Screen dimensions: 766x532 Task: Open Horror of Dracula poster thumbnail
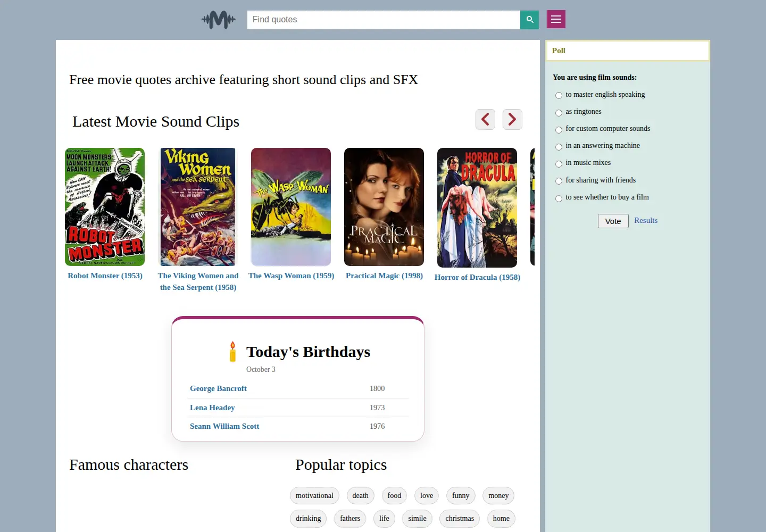click(x=477, y=207)
